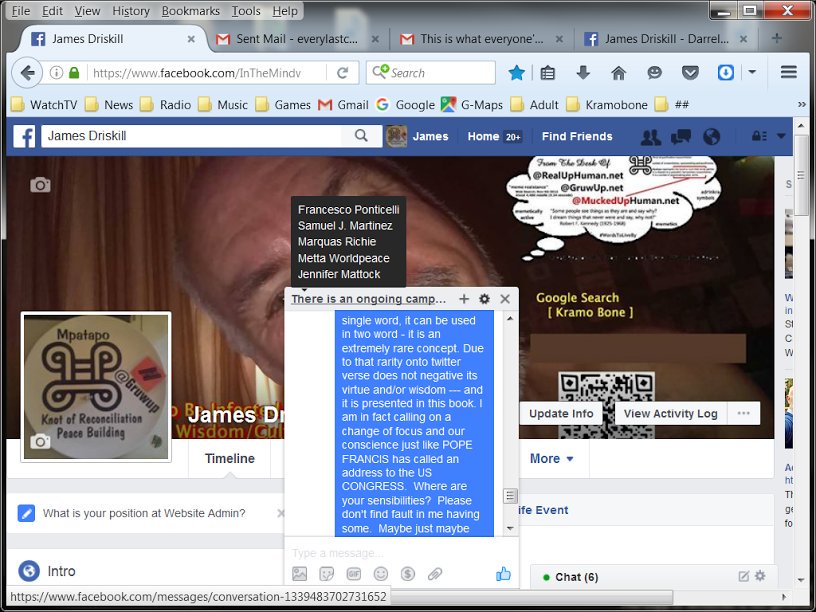Bookmark this page with the star icon
The image size is (816, 612).
[x=517, y=73]
